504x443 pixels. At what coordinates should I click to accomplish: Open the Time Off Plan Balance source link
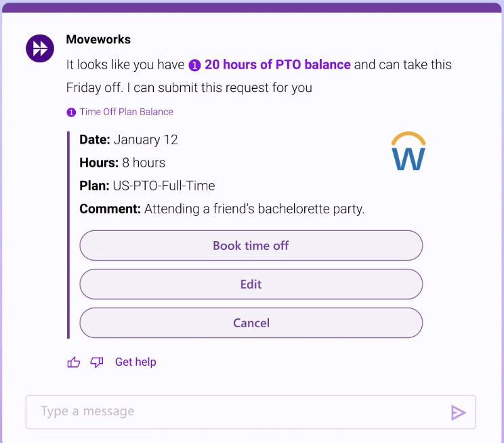pos(126,112)
